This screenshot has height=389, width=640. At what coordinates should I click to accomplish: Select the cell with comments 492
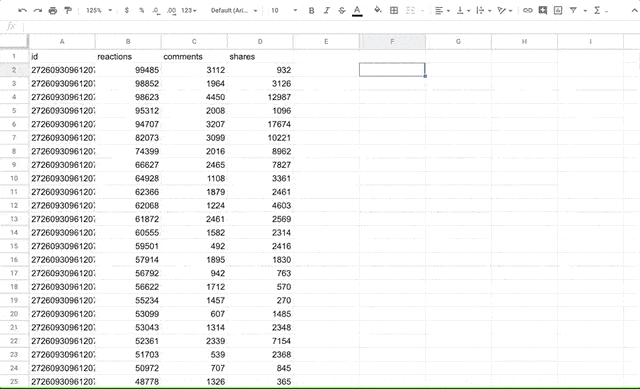tap(194, 246)
